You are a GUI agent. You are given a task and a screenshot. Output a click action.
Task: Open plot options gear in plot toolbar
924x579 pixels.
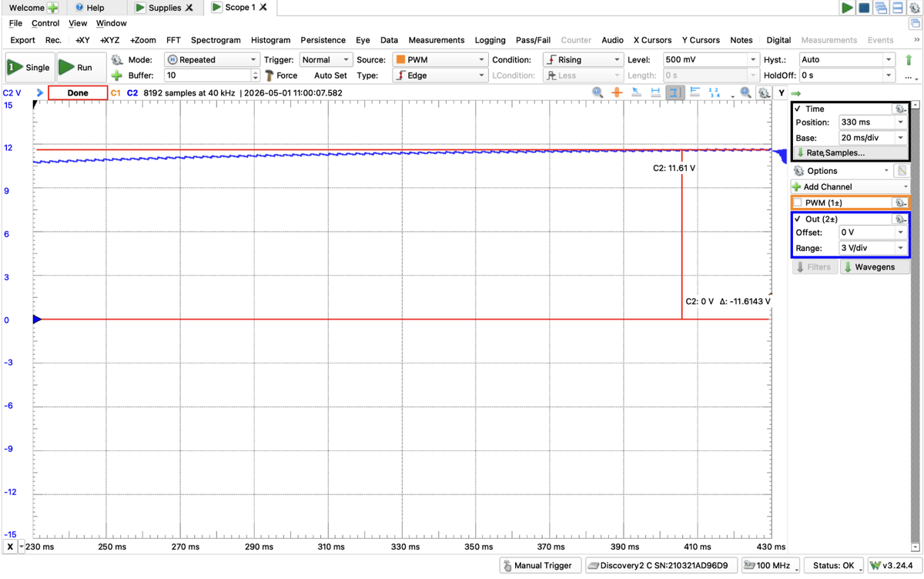point(763,92)
